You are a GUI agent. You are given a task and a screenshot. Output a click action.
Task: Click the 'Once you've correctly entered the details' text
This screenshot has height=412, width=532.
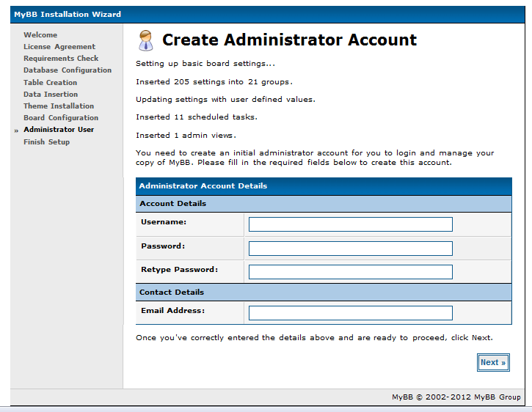[x=314, y=338]
